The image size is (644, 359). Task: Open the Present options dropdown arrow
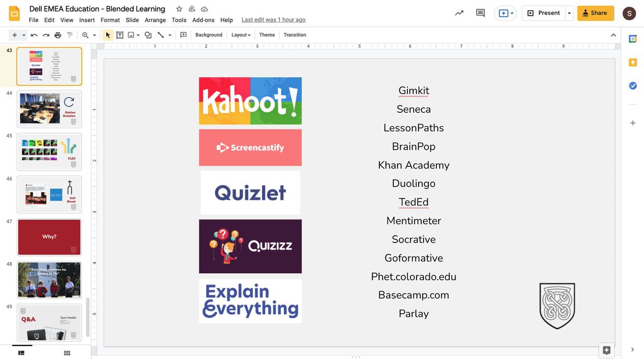click(569, 13)
